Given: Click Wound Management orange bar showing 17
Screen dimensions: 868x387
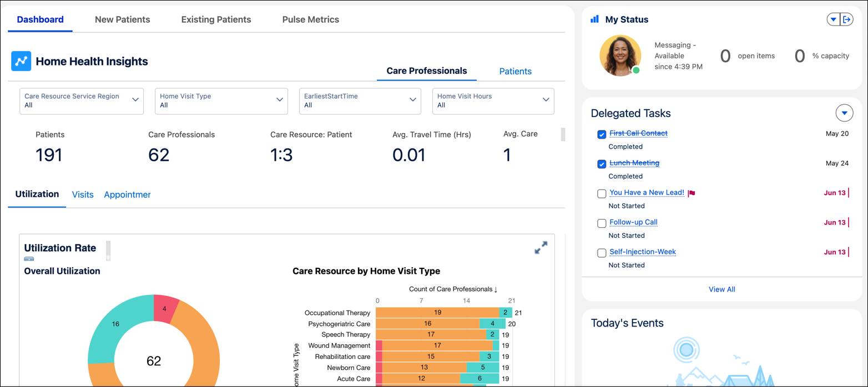Looking at the screenshot, I should click(437, 345).
